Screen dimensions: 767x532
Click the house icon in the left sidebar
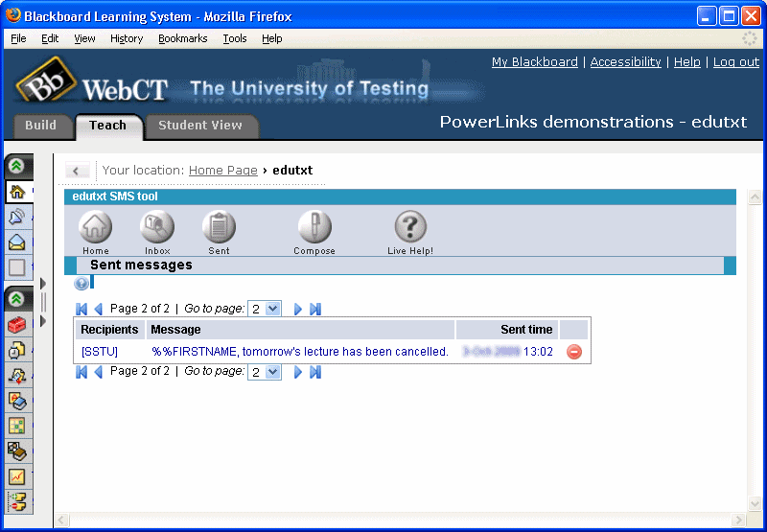[17, 192]
